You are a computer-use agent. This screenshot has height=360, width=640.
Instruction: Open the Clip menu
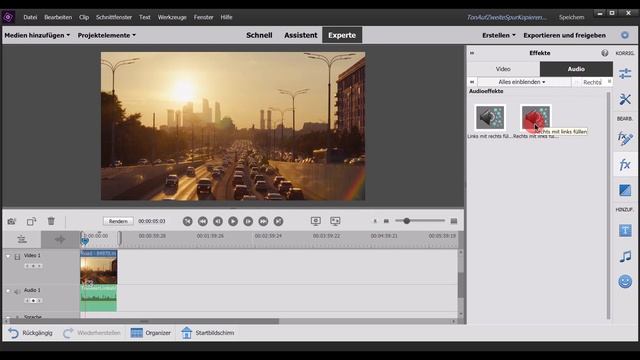tap(84, 17)
